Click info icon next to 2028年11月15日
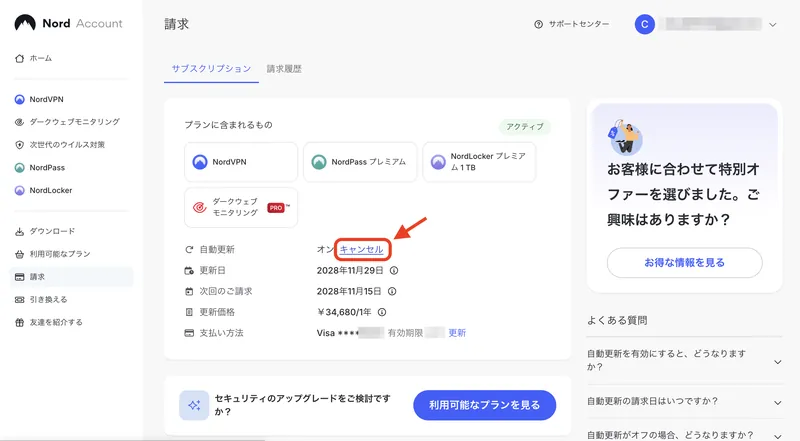The height and width of the screenshot is (441, 800). pyautogui.click(x=392, y=291)
